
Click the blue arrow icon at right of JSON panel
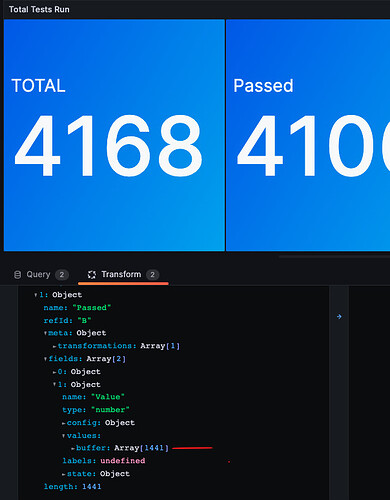pyautogui.click(x=339, y=316)
